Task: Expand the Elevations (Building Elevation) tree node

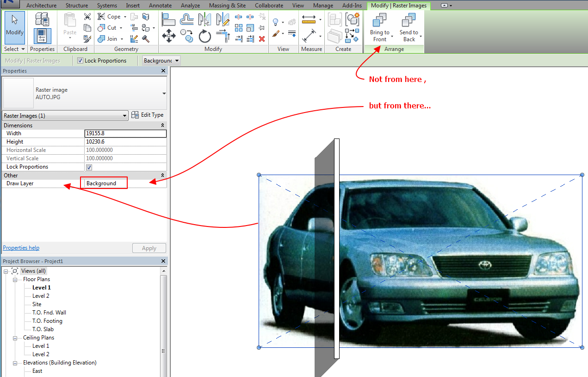Action: 15,363
